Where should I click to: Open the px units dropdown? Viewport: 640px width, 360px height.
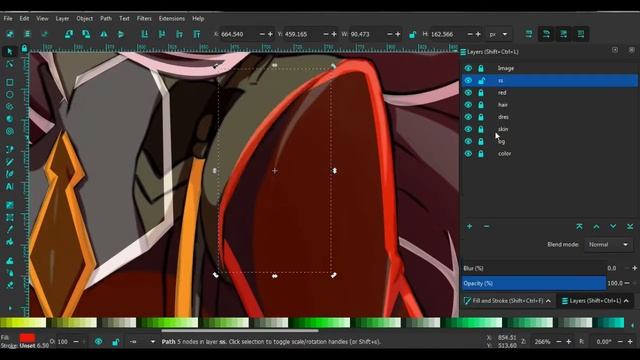(x=498, y=34)
